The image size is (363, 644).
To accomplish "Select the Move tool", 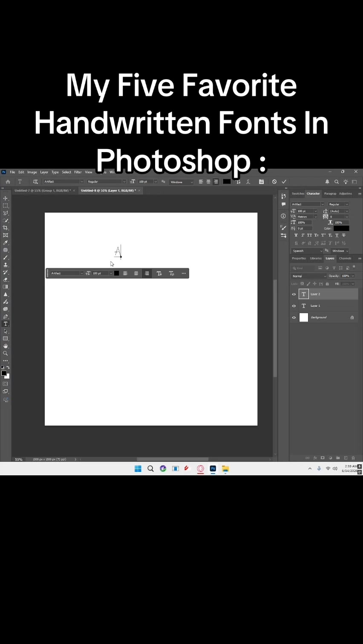I will [6, 198].
